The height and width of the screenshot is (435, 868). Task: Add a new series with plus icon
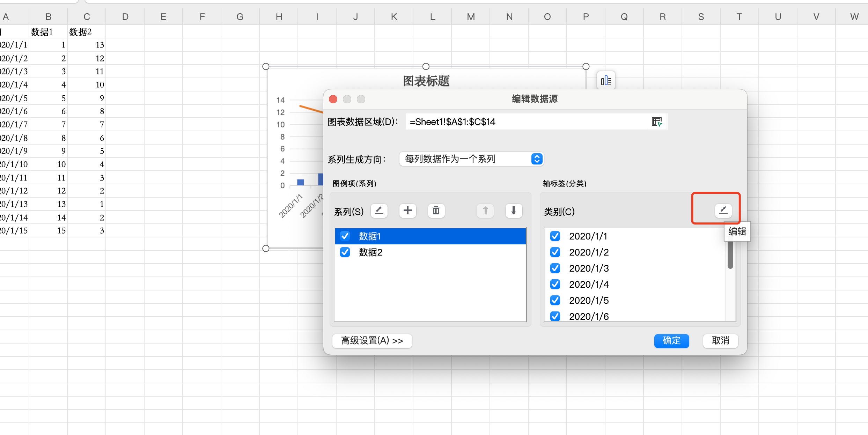pyautogui.click(x=407, y=211)
